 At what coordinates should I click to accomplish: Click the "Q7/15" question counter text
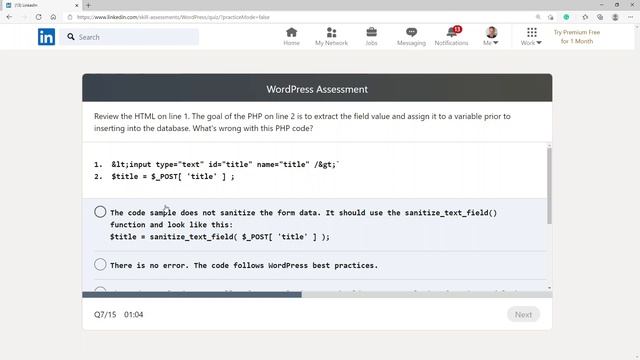(105, 315)
